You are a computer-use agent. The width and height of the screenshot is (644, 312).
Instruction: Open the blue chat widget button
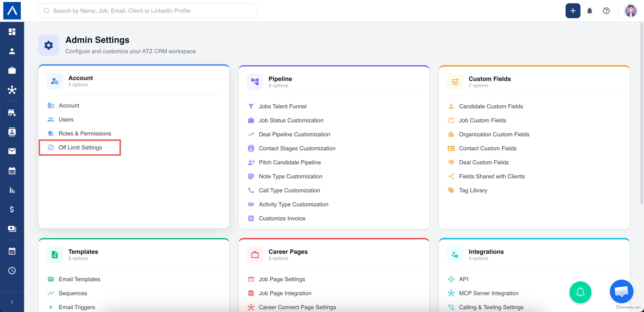click(621, 291)
